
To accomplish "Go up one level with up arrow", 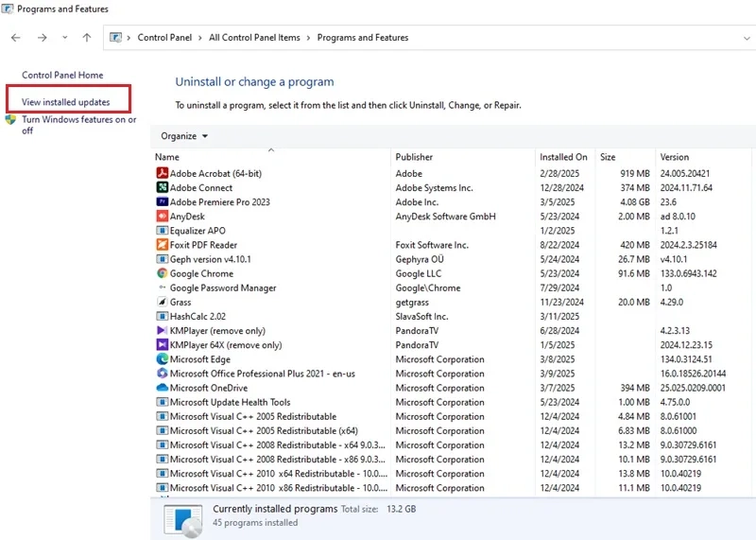I will (87, 37).
